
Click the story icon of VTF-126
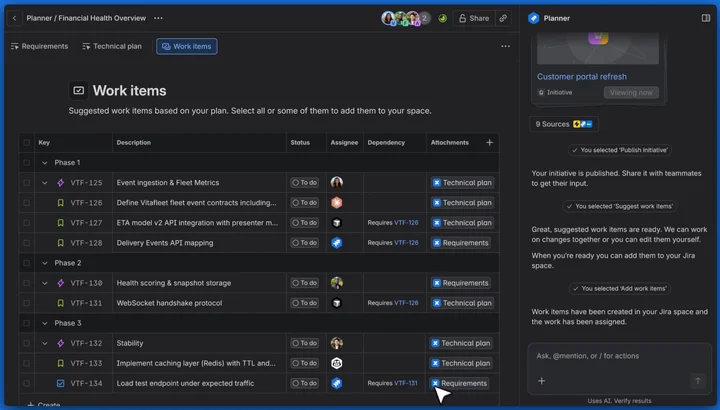pyautogui.click(x=61, y=202)
